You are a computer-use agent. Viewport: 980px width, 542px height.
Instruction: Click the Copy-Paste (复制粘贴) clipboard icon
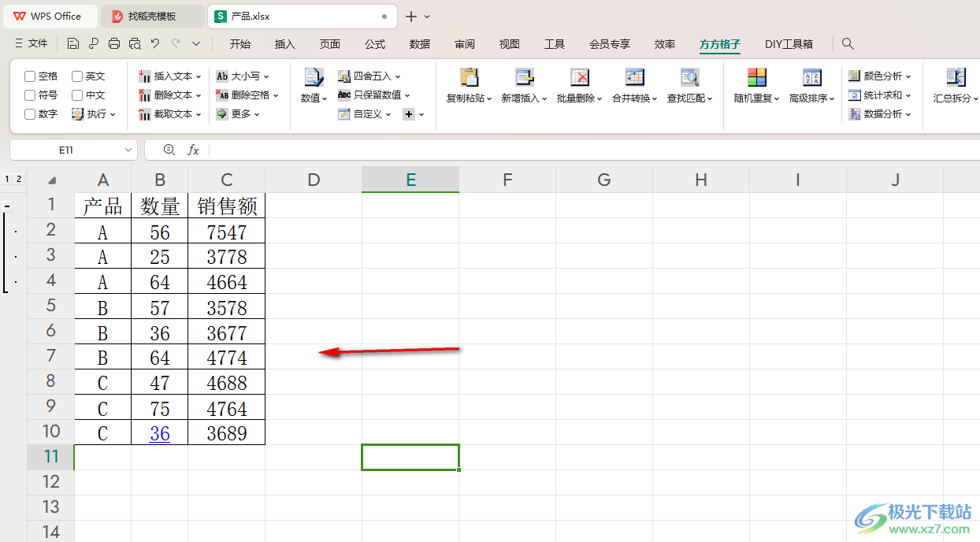tap(469, 78)
